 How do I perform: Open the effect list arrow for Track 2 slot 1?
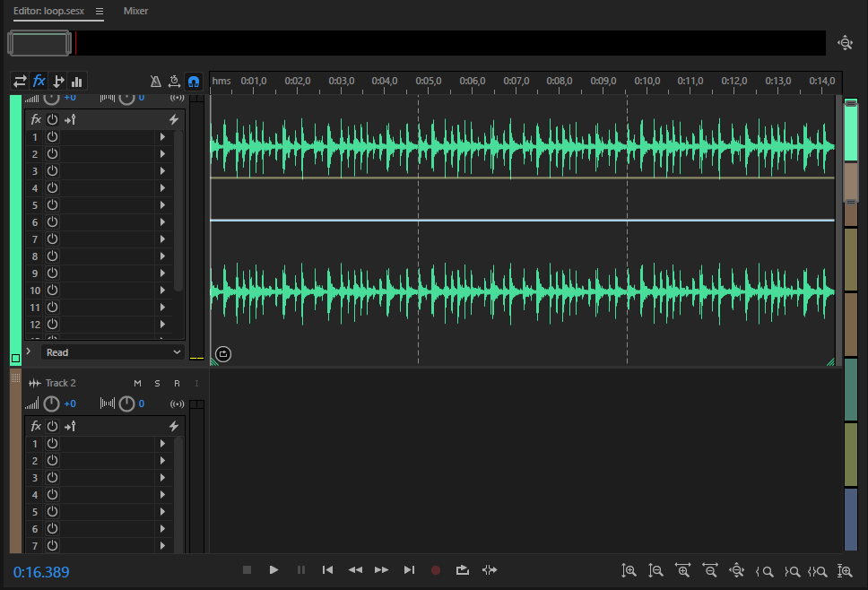click(x=162, y=444)
